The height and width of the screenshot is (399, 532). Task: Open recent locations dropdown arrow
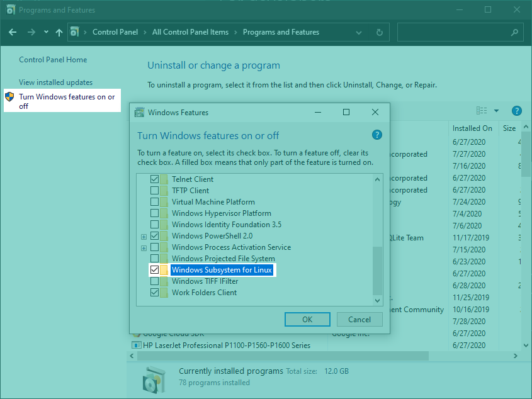click(46, 32)
